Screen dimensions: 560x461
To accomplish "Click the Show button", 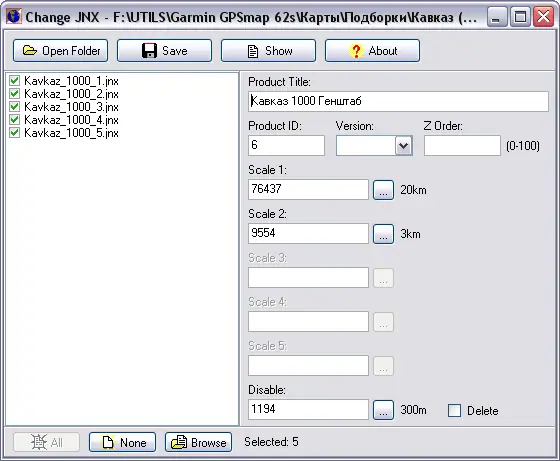I will 268,51.
